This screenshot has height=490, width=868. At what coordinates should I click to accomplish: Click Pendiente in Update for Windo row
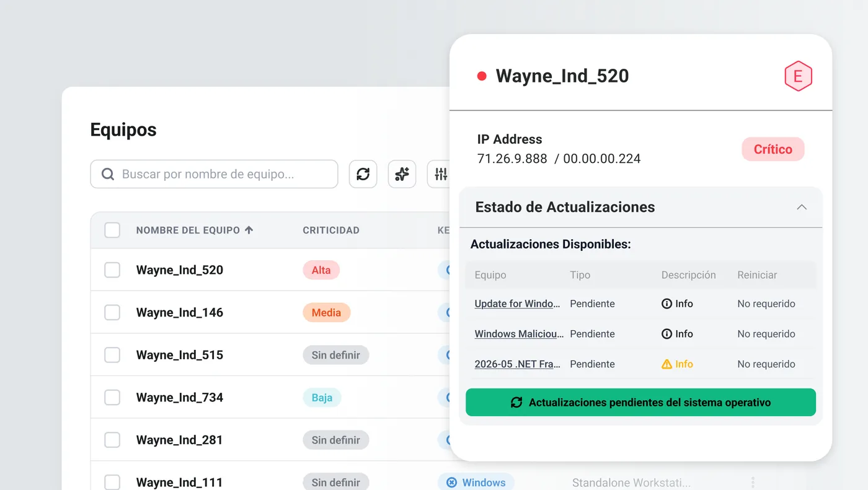tap(592, 304)
